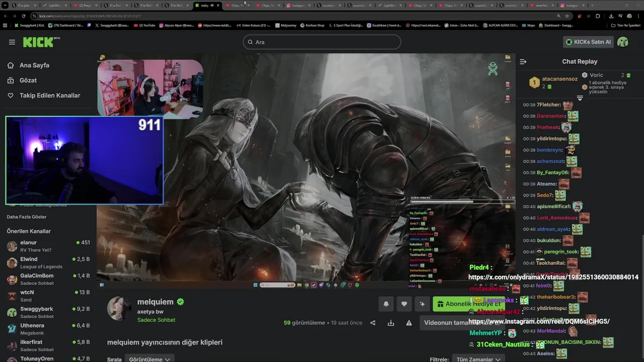The height and width of the screenshot is (362, 644).
Task: Open the hamburger menu beside Kick logo
Action: [12, 42]
